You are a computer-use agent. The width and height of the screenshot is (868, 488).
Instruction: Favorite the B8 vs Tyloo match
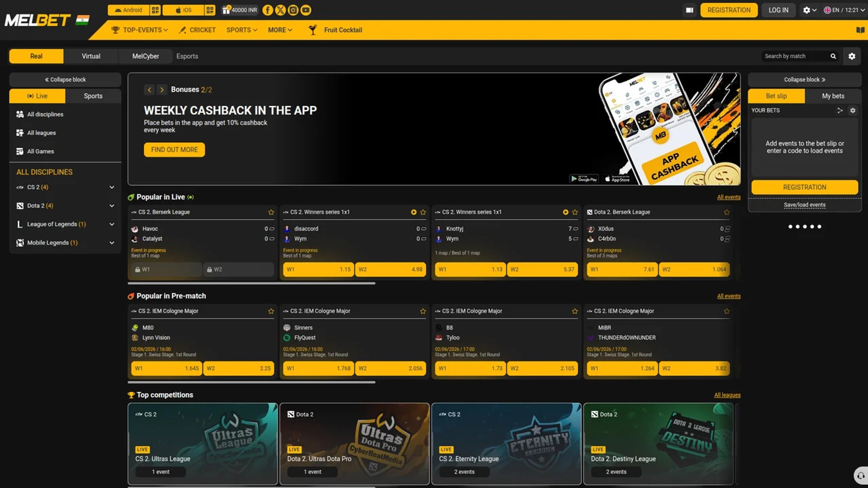tap(575, 311)
